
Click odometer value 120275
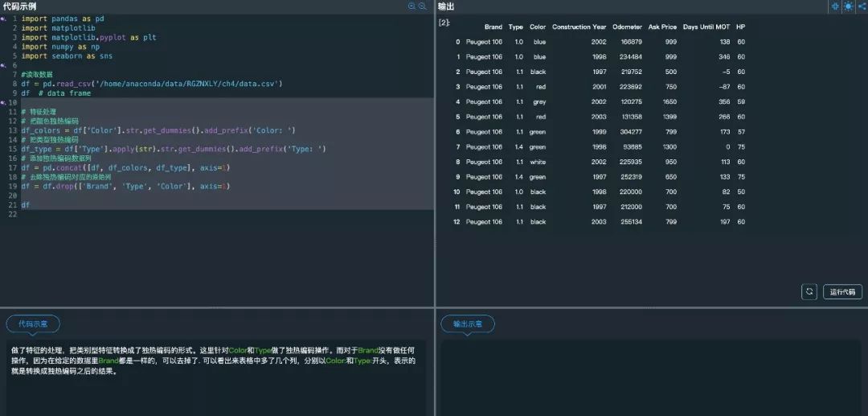pos(632,102)
